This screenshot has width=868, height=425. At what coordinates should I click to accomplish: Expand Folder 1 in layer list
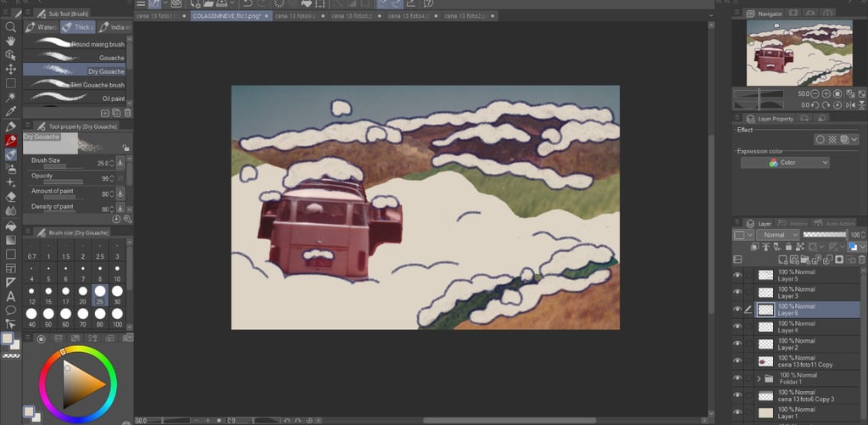pos(758,378)
